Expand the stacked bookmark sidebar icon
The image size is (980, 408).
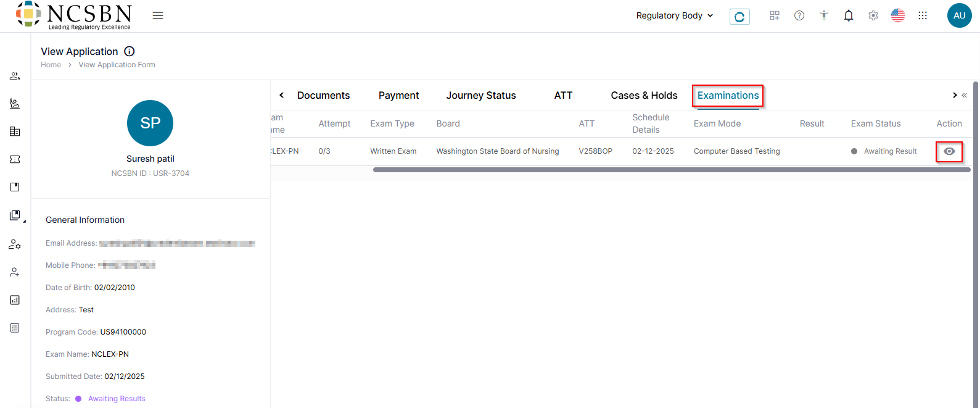15,215
